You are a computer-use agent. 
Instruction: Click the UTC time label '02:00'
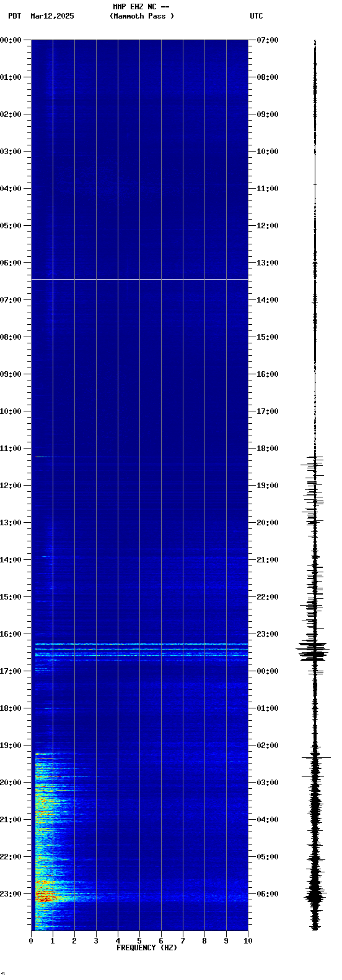point(268,746)
